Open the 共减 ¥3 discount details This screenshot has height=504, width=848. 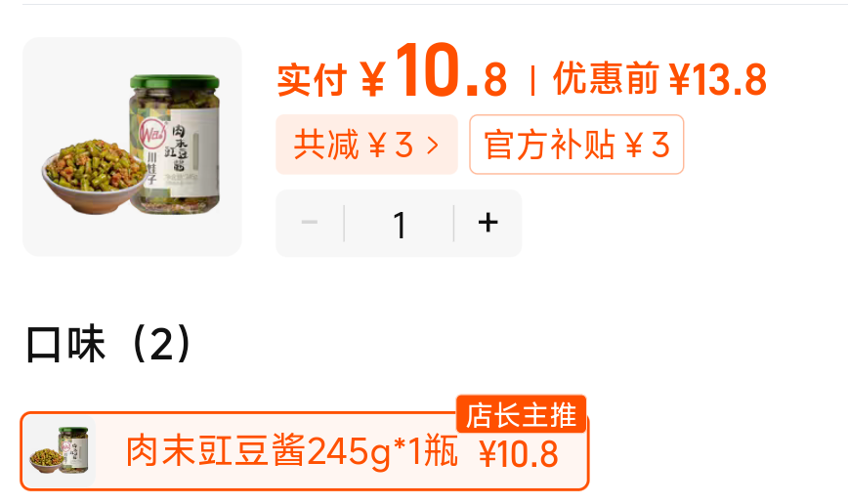tap(366, 145)
